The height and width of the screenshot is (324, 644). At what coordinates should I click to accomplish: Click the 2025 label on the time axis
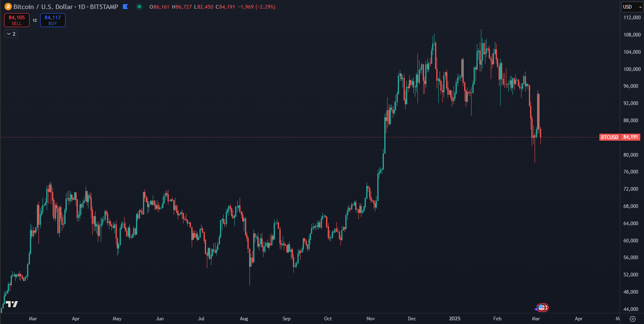coord(454,319)
